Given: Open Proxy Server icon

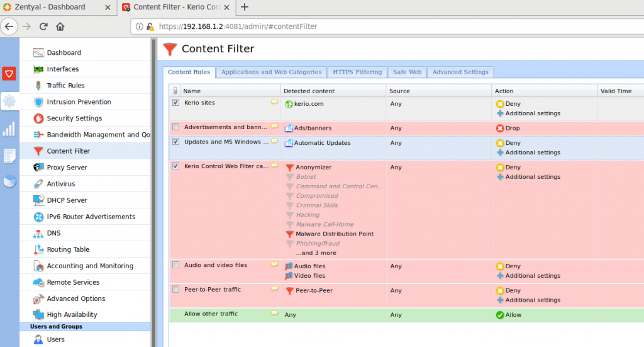Looking at the screenshot, I should pos(38,168).
